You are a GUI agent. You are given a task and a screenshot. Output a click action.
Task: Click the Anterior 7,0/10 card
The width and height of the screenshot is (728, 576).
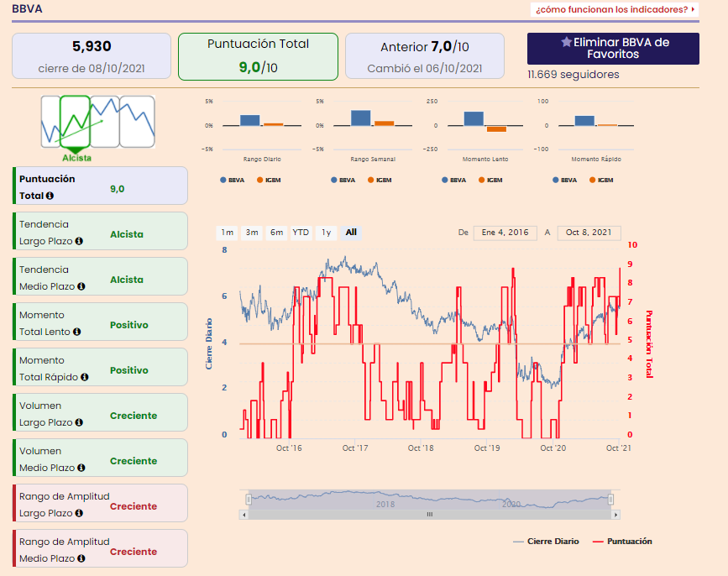(425, 56)
